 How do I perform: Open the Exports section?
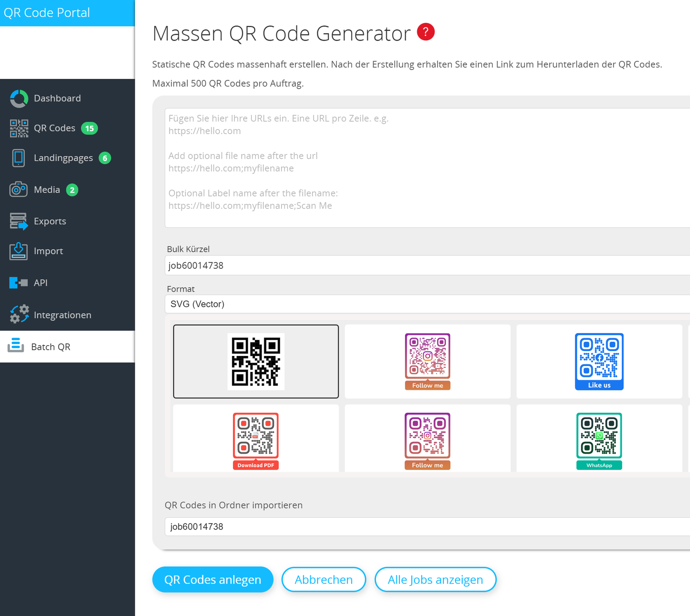[x=50, y=221]
